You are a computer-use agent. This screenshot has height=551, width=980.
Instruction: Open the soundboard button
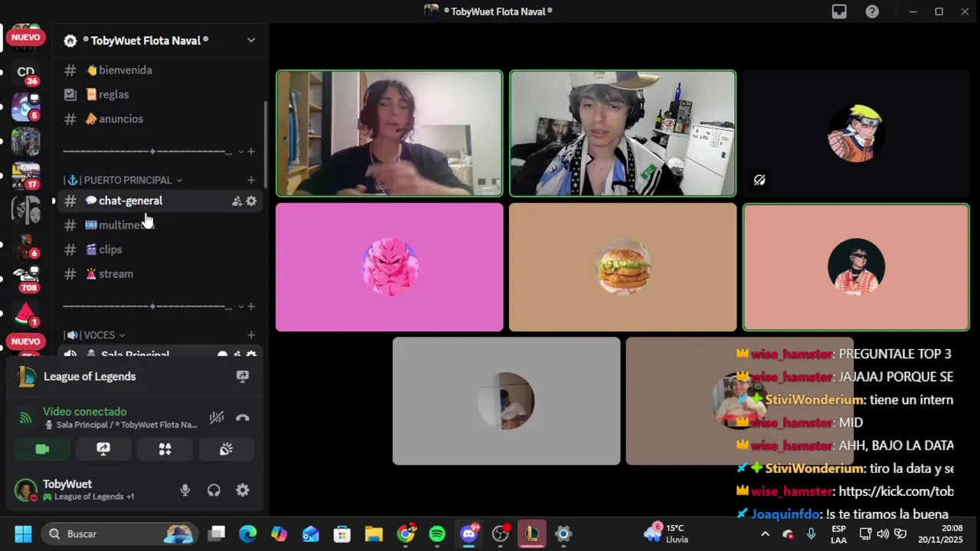pyautogui.click(x=226, y=449)
